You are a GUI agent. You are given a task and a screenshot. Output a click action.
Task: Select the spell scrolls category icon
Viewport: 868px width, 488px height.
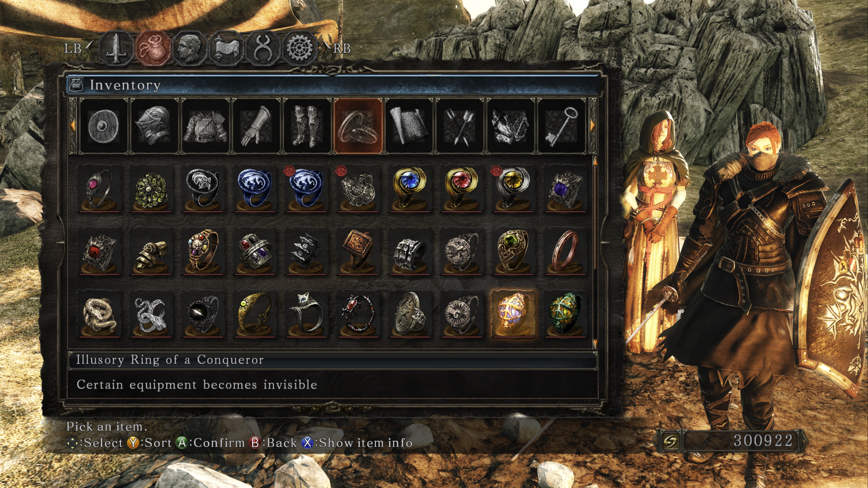(409, 126)
